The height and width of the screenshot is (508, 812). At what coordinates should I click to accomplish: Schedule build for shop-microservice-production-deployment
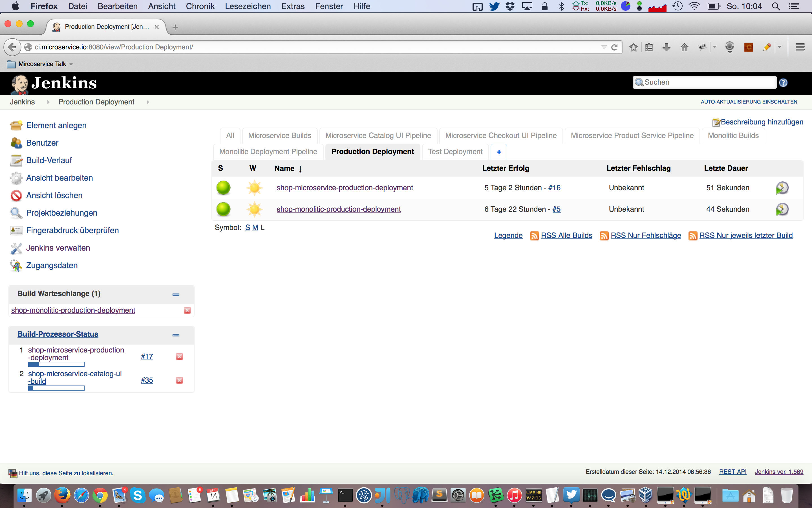782,188
